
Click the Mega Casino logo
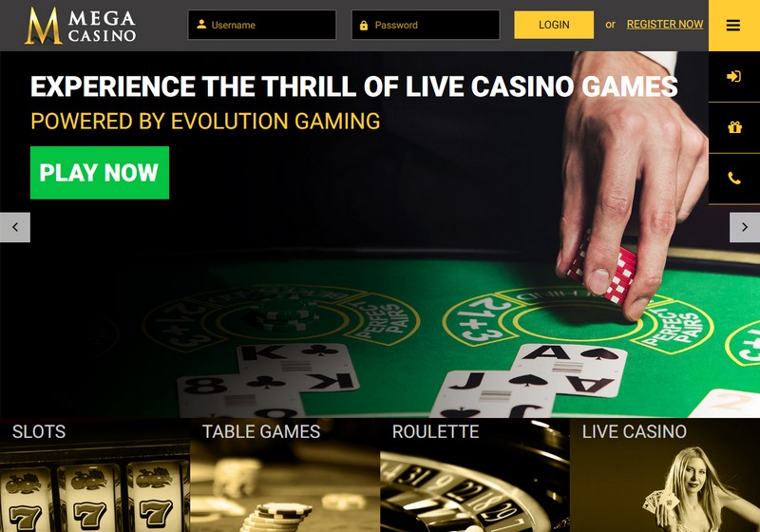click(81, 26)
